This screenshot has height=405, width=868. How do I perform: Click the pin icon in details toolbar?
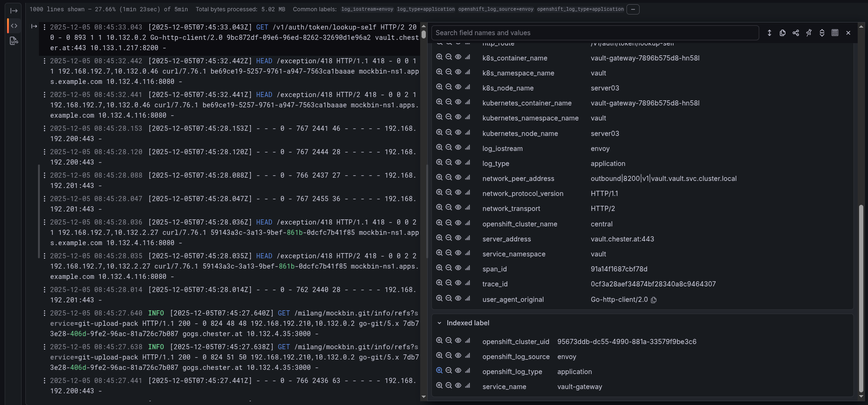point(809,33)
